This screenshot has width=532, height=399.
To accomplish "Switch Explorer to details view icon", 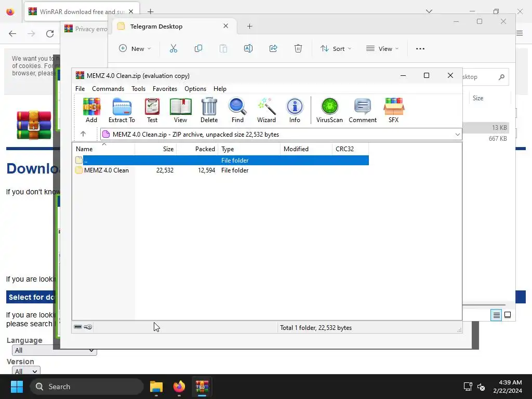I will click(x=496, y=315).
